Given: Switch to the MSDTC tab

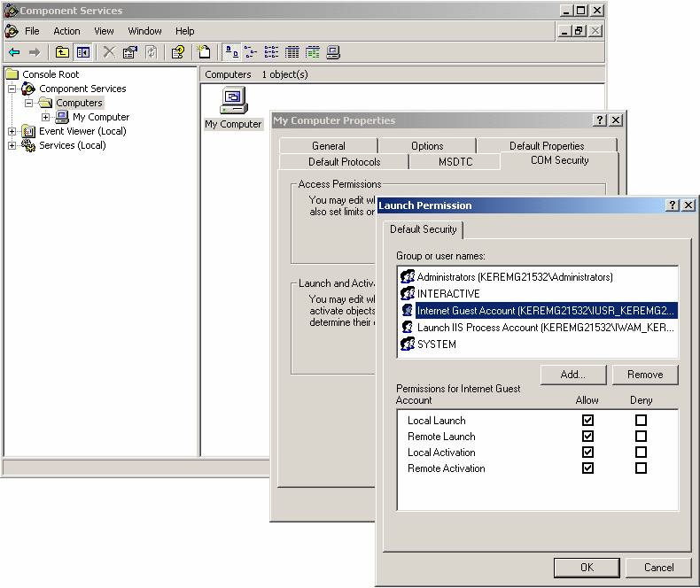Looking at the screenshot, I should click(455, 161).
